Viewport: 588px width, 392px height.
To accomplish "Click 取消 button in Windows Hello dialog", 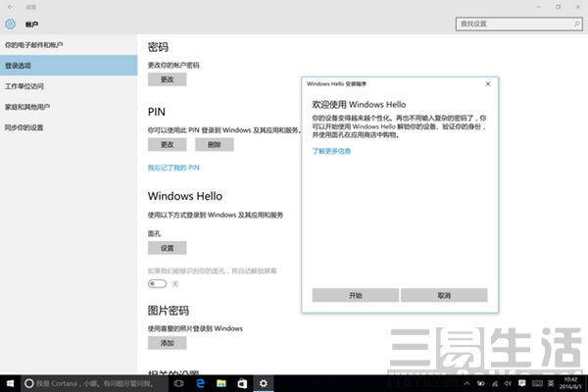I will coord(444,295).
